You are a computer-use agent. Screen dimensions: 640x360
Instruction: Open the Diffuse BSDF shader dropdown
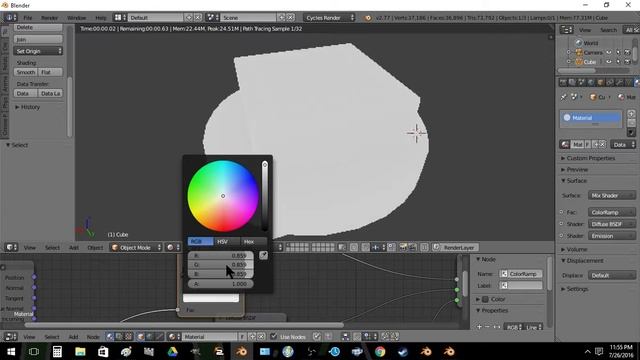(x=611, y=224)
